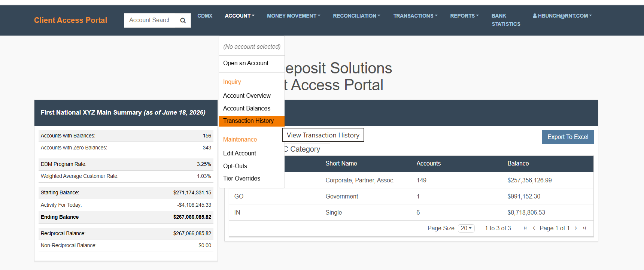
Task: Open the RECONCILIATION dropdown menu
Action: (356, 16)
